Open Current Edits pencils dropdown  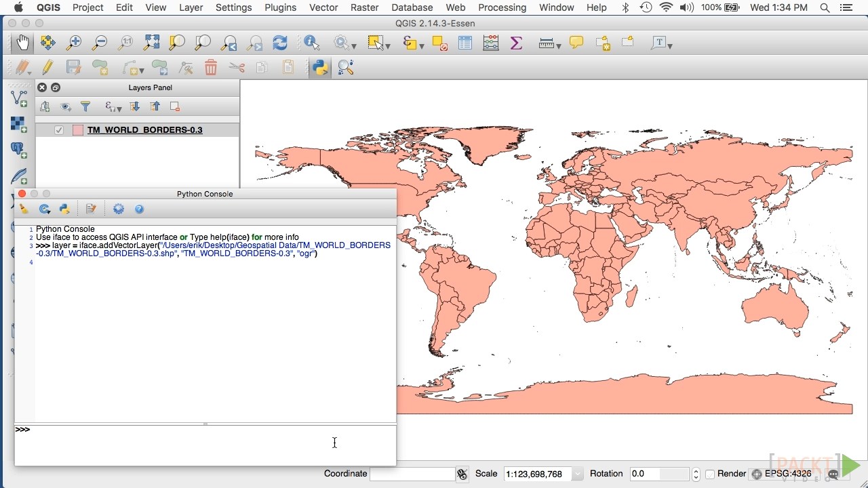(x=23, y=67)
